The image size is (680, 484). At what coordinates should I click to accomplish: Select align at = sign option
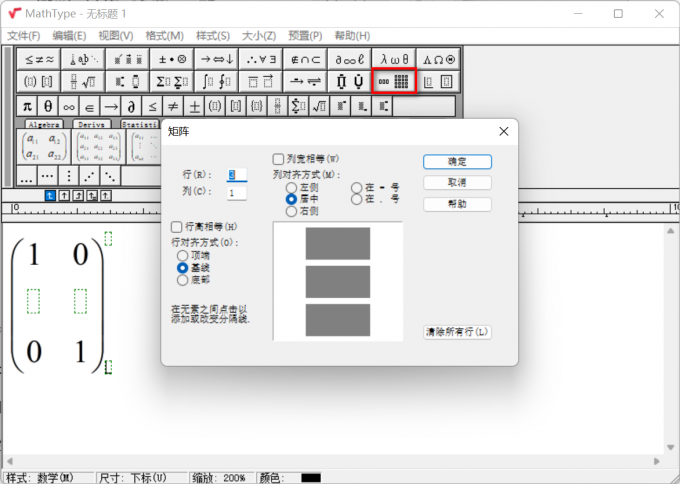tap(357, 188)
